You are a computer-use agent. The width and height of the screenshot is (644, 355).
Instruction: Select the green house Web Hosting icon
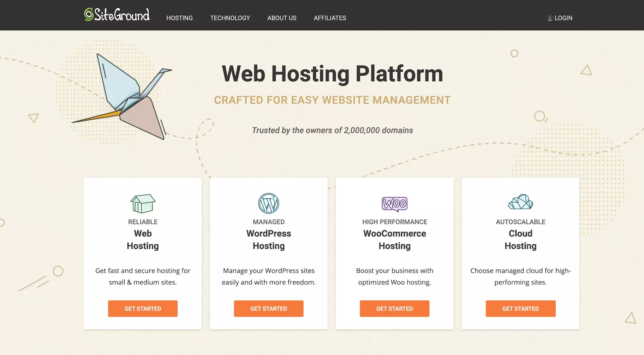(x=143, y=203)
